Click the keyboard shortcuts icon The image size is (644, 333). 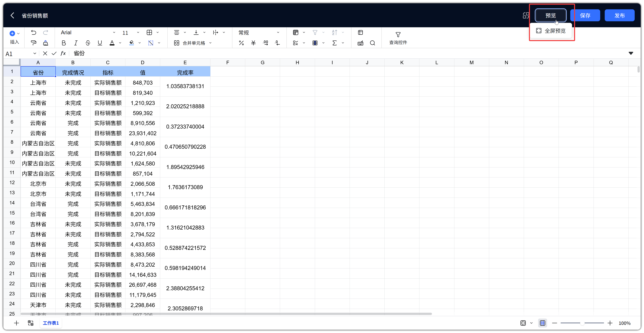pos(360,43)
